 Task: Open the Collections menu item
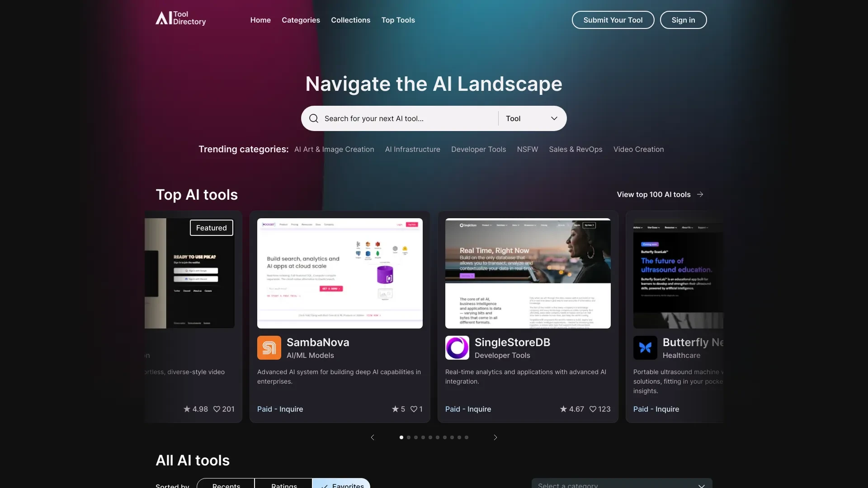pyautogui.click(x=350, y=20)
